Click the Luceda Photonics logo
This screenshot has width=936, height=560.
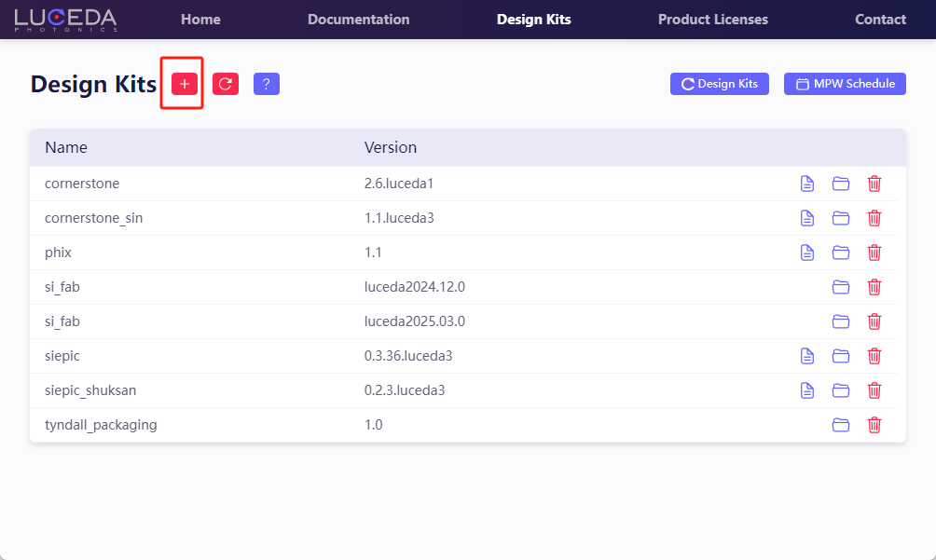click(65, 20)
